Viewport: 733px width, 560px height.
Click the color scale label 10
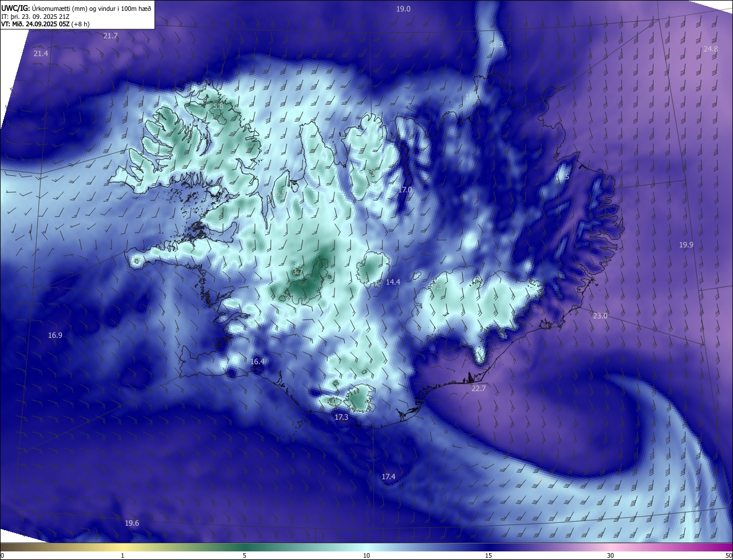[366, 556]
